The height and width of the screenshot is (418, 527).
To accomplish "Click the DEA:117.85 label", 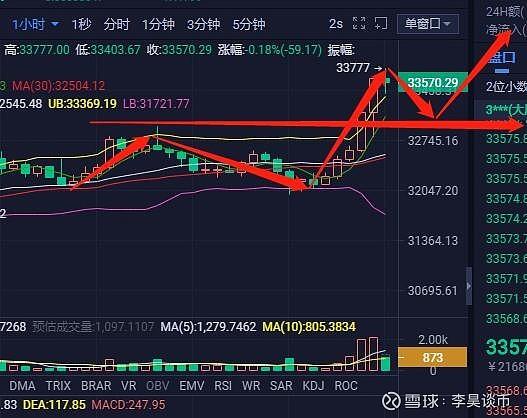I will [x=54, y=405].
